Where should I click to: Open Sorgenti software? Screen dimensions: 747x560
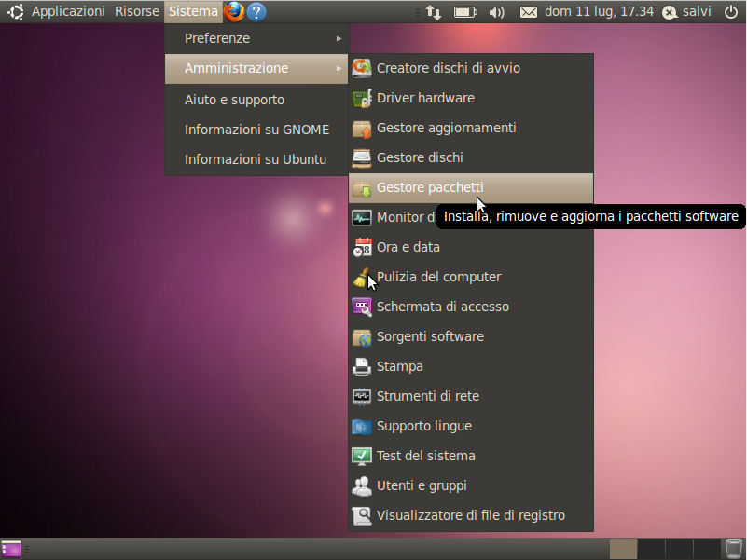tap(471, 336)
